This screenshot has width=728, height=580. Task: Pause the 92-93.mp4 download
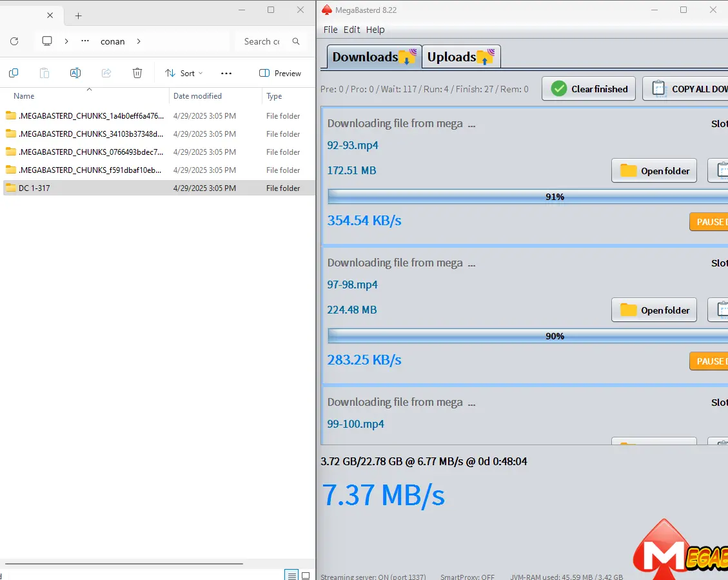[709, 222]
